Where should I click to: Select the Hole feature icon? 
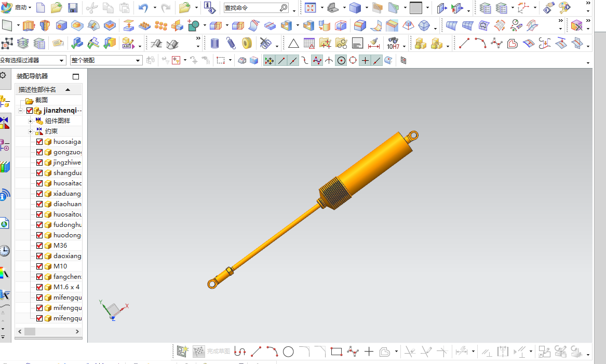[x=61, y=25]
